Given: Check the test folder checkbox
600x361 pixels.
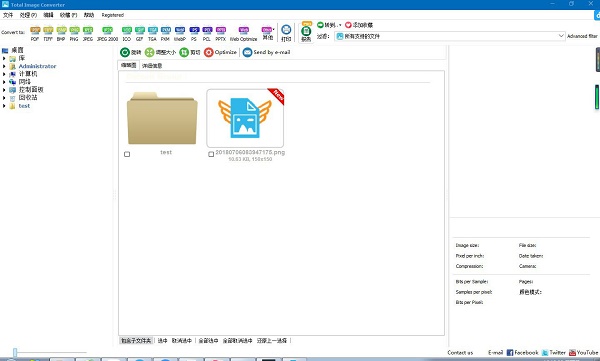Looking at the screenshot, I should 127,154.
